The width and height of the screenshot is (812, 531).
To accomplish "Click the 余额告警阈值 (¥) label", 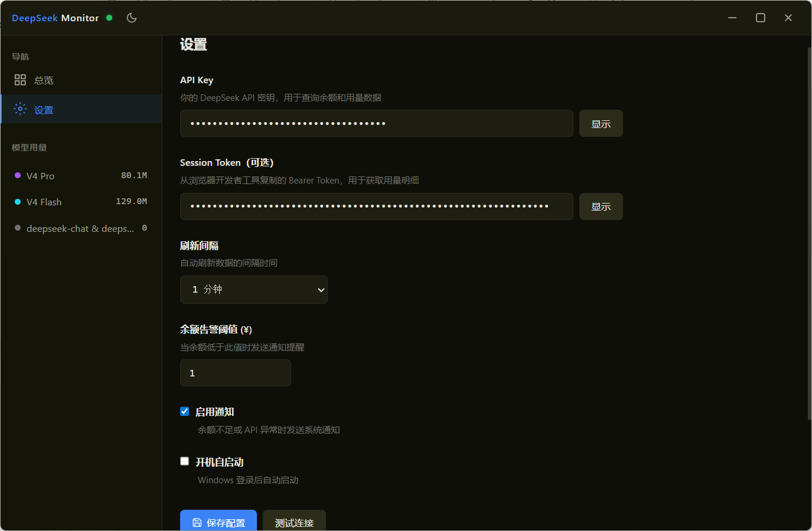I will (x=216, y=329).
